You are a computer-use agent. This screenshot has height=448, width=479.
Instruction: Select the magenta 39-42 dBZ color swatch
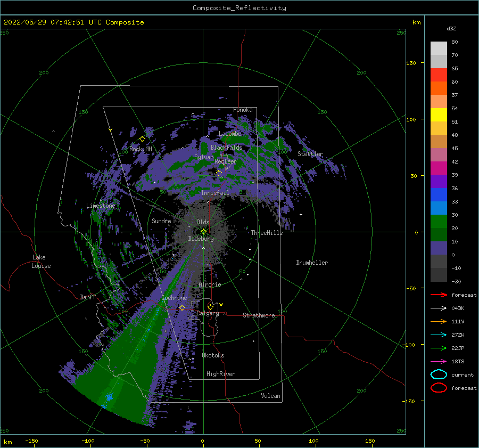[439, 168]
